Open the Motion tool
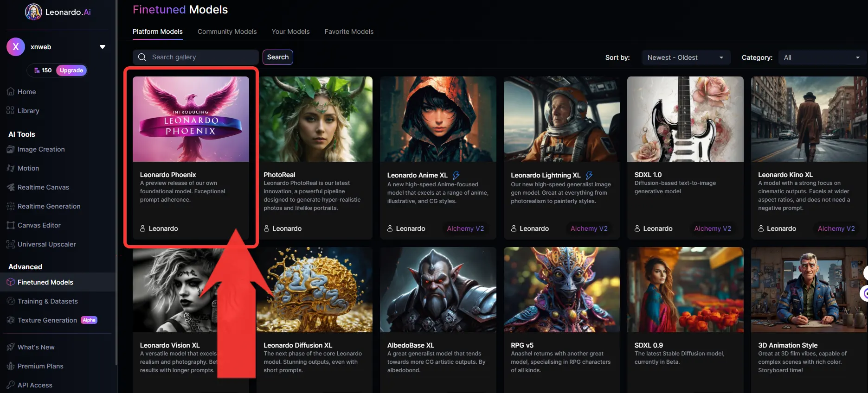Screen dimensions: 868x393 point(23,168)
